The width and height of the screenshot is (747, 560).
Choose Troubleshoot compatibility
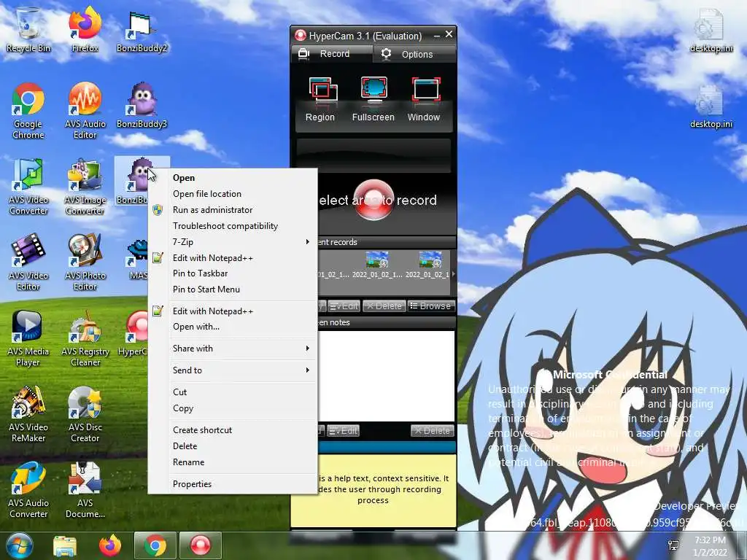(x=233, y=226)
